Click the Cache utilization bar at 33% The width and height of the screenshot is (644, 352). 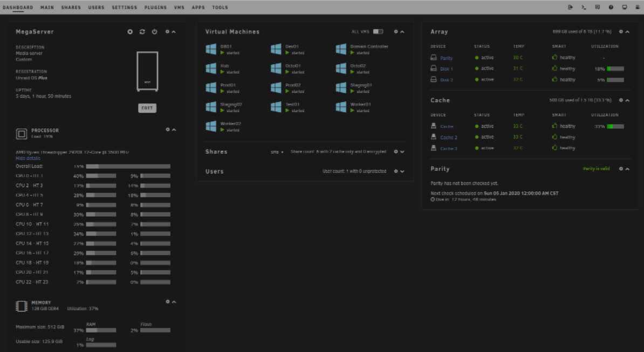tap(615, 126)
